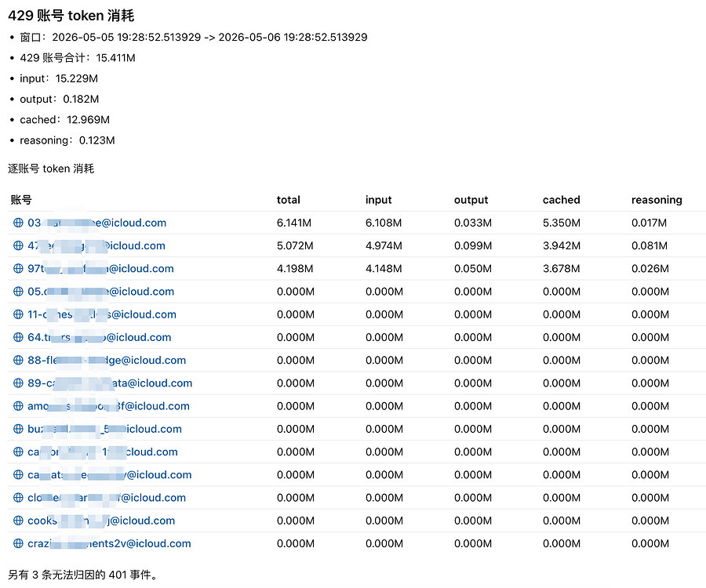Viewport: 706px width, 588px height.
Task: Click the '429 账号 token 消耗' heading
Action: click(71, 16)
